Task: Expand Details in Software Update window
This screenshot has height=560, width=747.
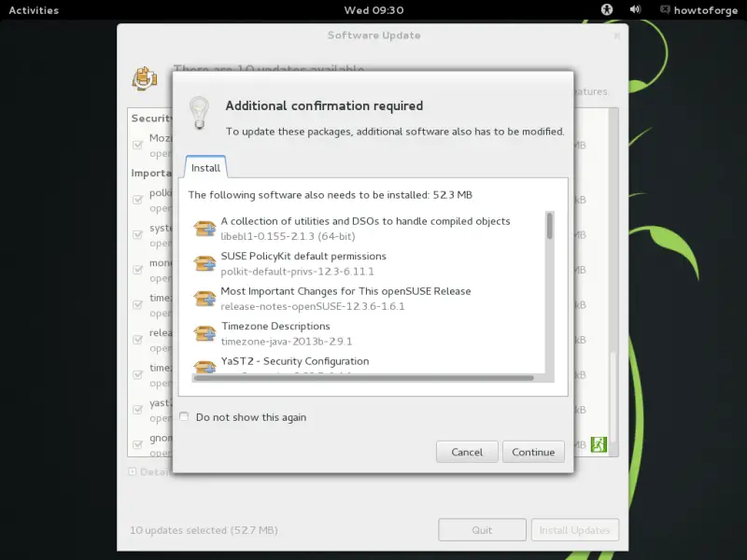Action: (133, 471)
